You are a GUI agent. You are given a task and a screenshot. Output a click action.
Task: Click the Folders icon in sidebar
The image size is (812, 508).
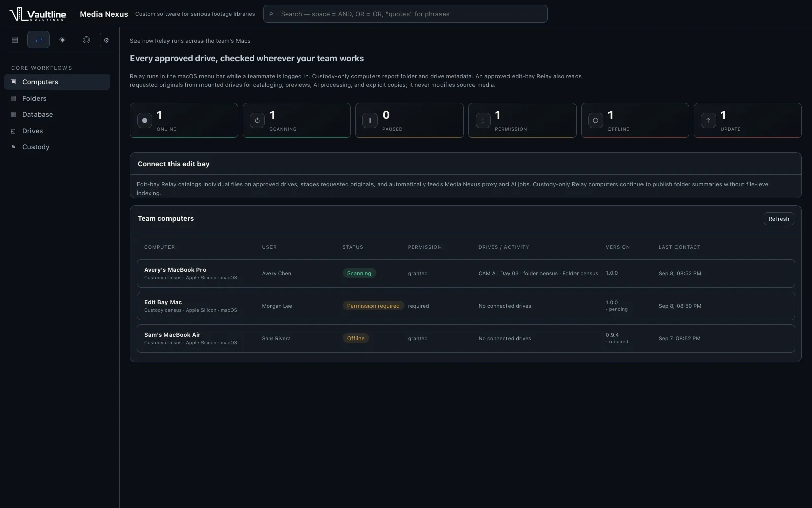(x=13, y=98)
